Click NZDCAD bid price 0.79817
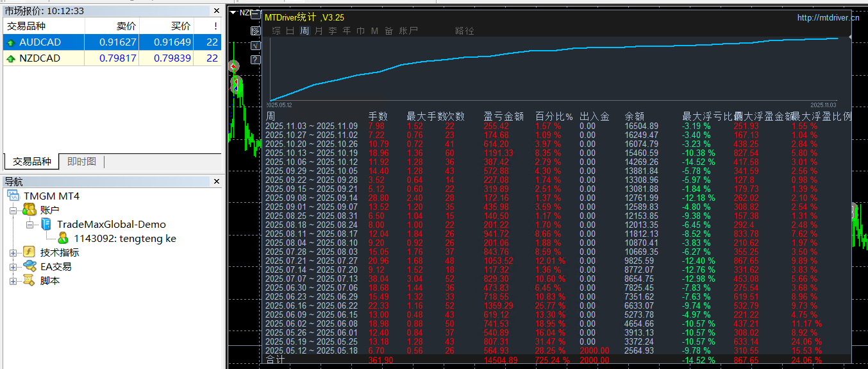Screen dimensions: 868x369 (118, 58)
